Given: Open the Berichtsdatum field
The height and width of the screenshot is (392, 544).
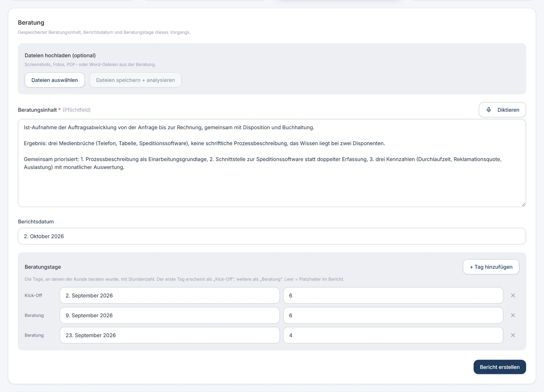Looking at the screenshot, I should tap(272, 236).
